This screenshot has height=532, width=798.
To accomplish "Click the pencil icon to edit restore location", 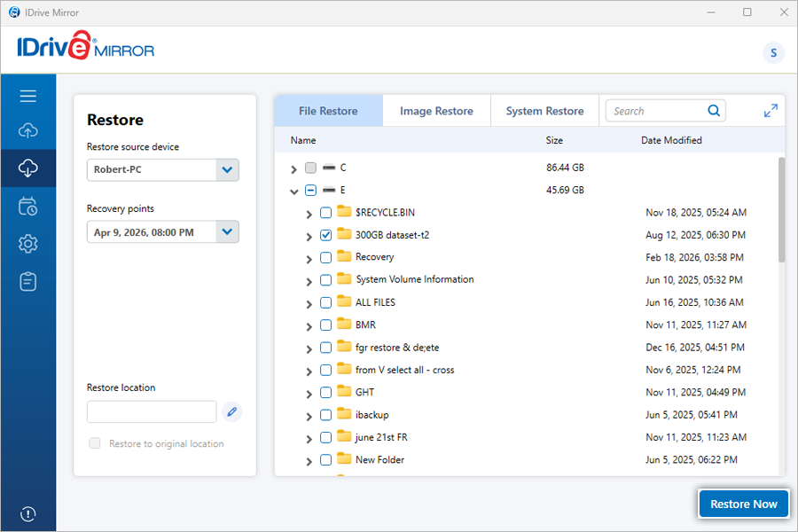I will [231, 411].
